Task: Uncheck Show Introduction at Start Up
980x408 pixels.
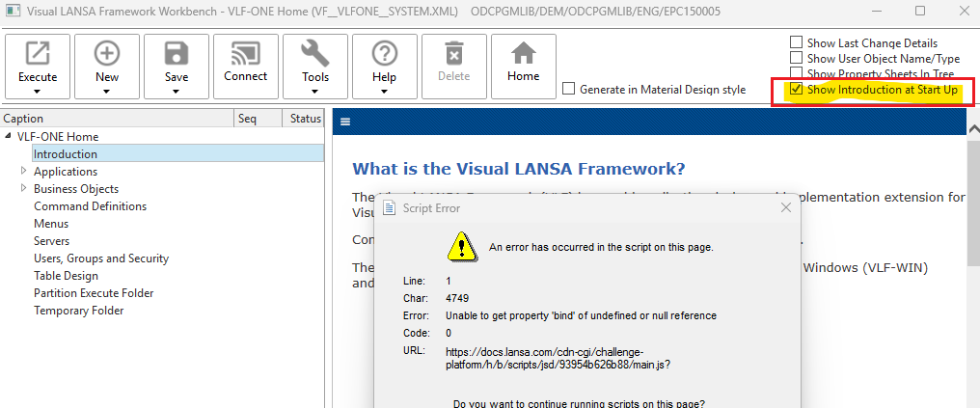Action: click(796, 90)
